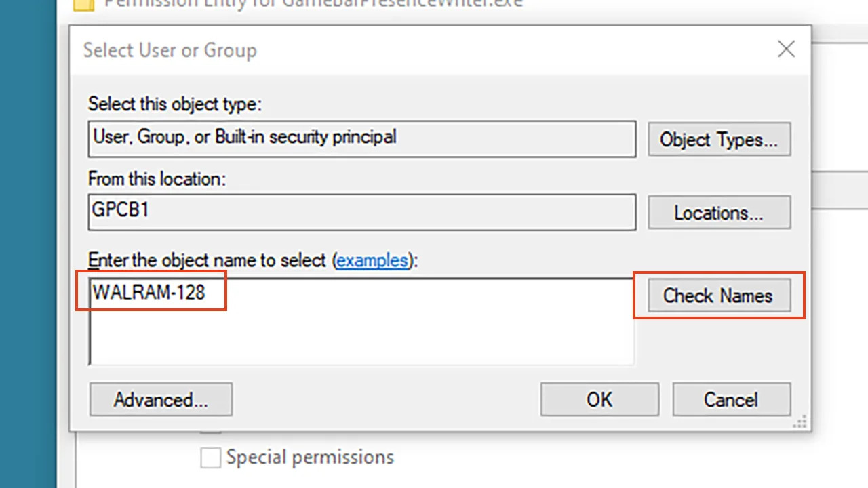Viewport: 868px width, 488px height.
Task: Click the Special permissions label
Action: tap(310, 457)
